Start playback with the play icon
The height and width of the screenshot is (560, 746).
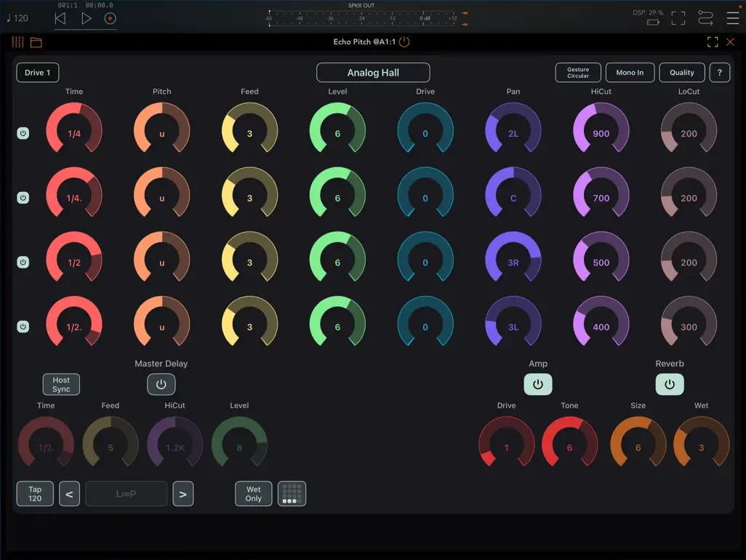86,19
